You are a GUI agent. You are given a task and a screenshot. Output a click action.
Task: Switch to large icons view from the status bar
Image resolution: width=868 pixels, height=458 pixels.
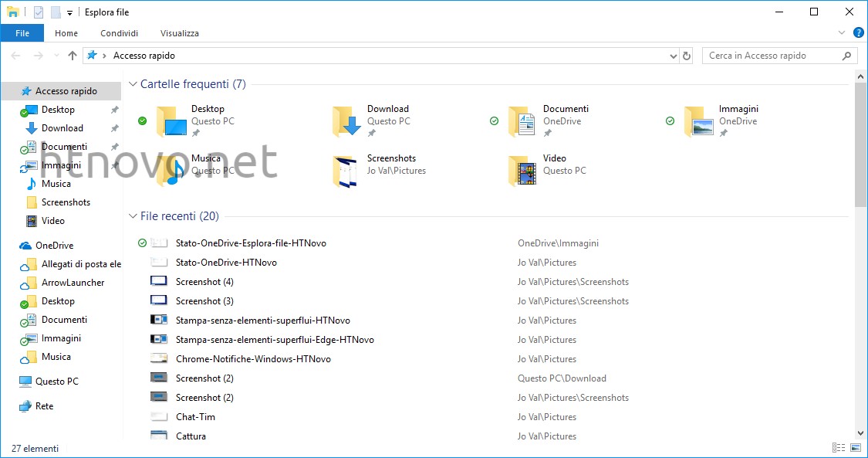pyautogui.click(x=854, y=448)
